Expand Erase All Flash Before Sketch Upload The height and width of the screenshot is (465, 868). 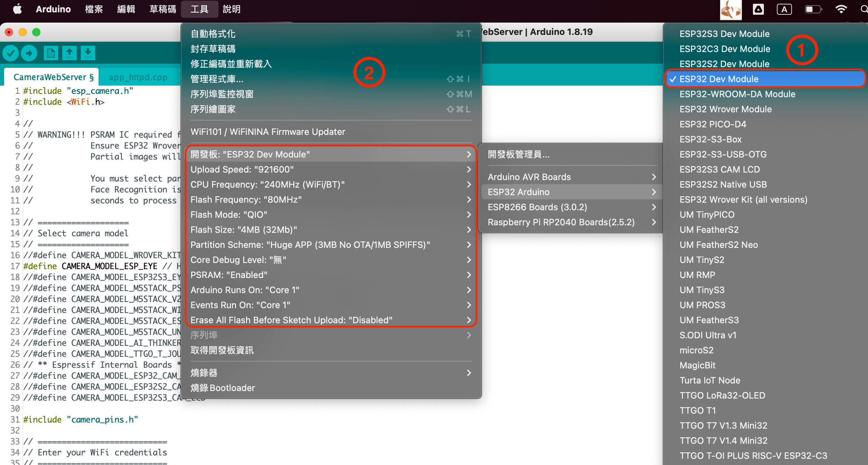331,320
